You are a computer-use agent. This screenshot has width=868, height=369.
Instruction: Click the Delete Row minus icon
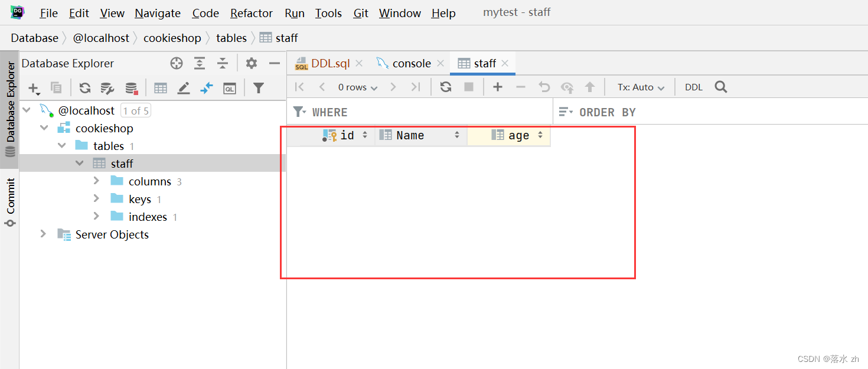pos(520,87)
